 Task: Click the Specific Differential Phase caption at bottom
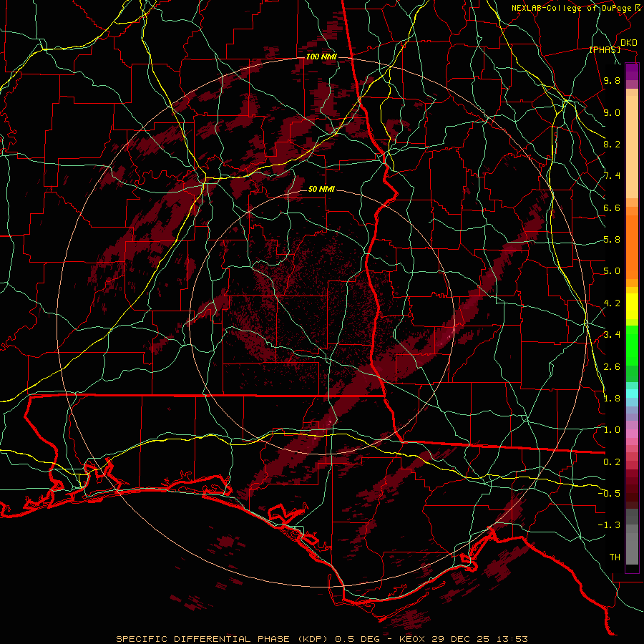coord(322,639)
